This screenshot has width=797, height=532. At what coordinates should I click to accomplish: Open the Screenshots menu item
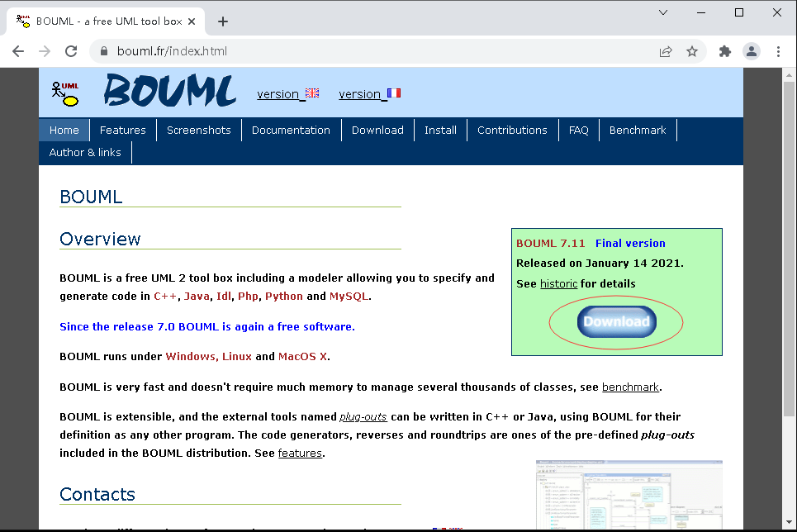coord(199,131)
